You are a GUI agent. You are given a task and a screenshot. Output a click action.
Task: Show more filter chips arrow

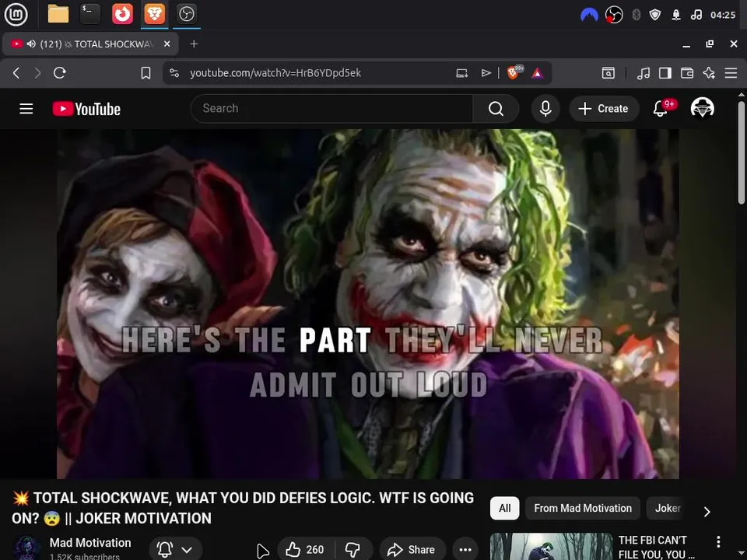pos(707,512)
